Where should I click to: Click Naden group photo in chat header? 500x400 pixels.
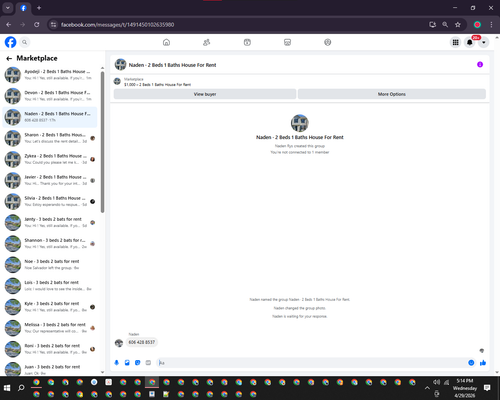pyautogui.click(x=121, y=64)
